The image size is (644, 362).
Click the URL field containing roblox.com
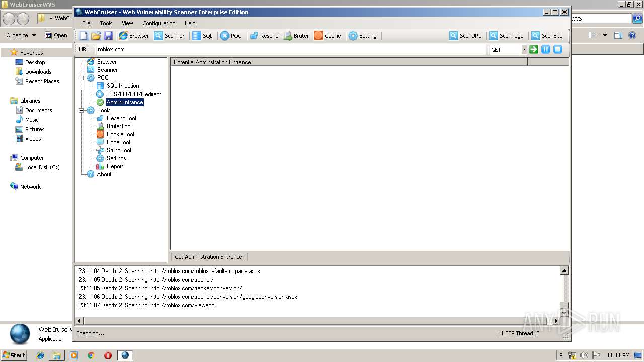point(290,49)
